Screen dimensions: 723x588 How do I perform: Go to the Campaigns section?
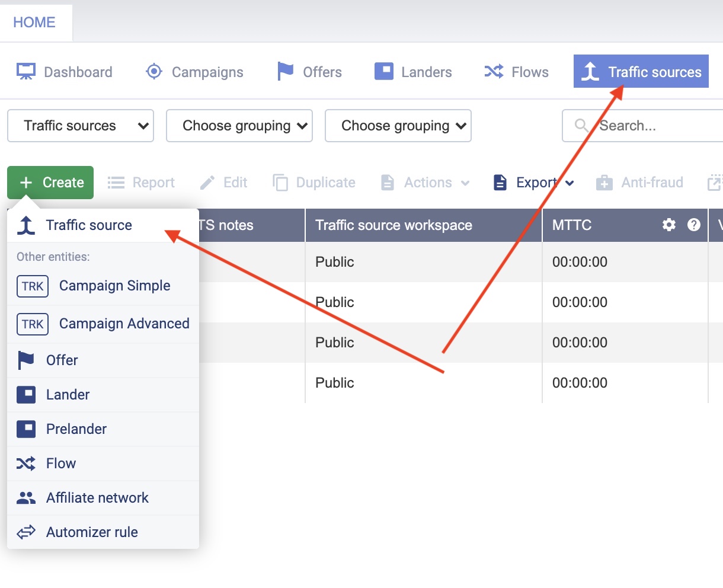click(194, 72)
